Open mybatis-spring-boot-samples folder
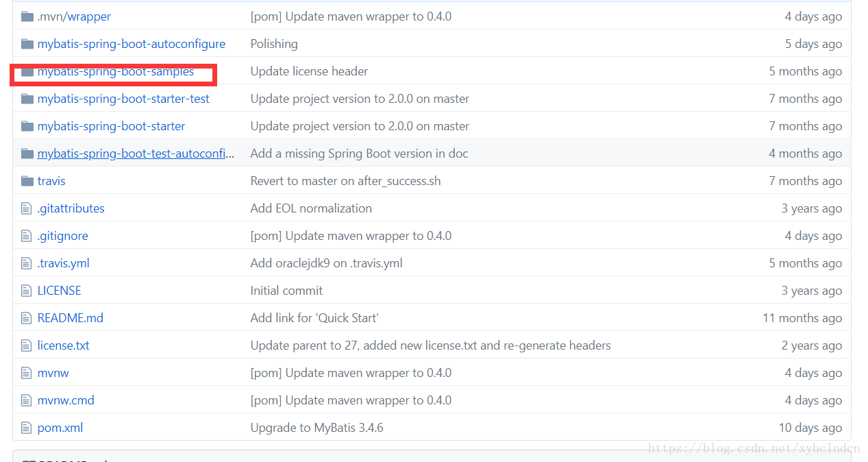868x462 pixels. tap(116, 71)
